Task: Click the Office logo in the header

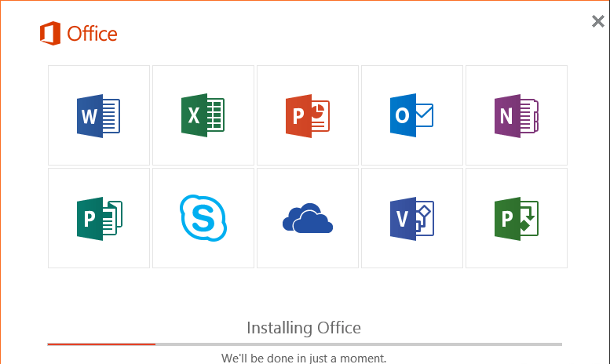Action: point(79,34)
